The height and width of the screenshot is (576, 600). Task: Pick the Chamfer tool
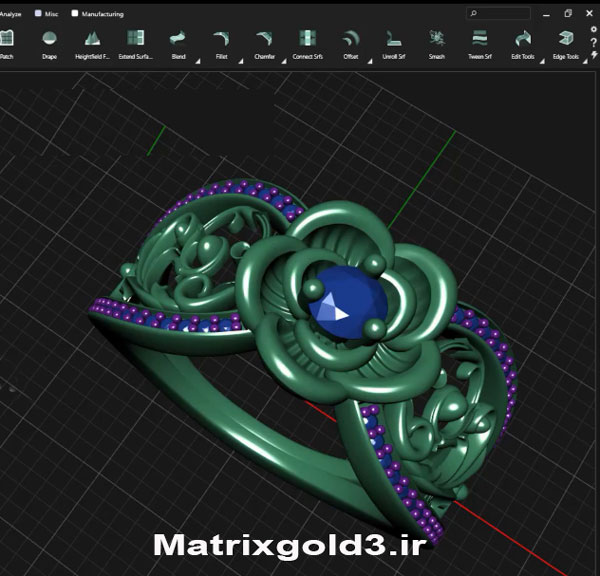coord(264,45)
